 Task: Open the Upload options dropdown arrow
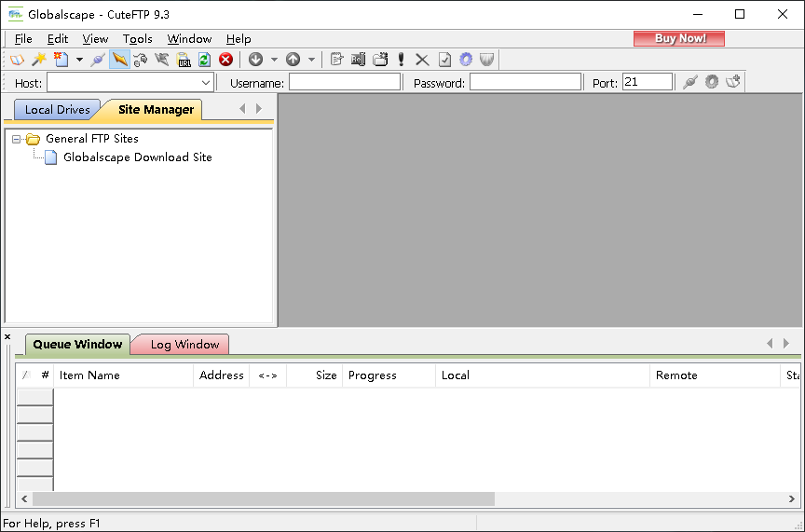click(x=311, y=60)
